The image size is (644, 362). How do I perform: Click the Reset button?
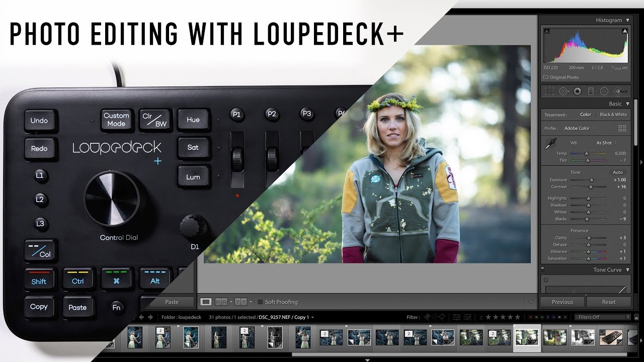pyautogui.click(x=609, y=302)
